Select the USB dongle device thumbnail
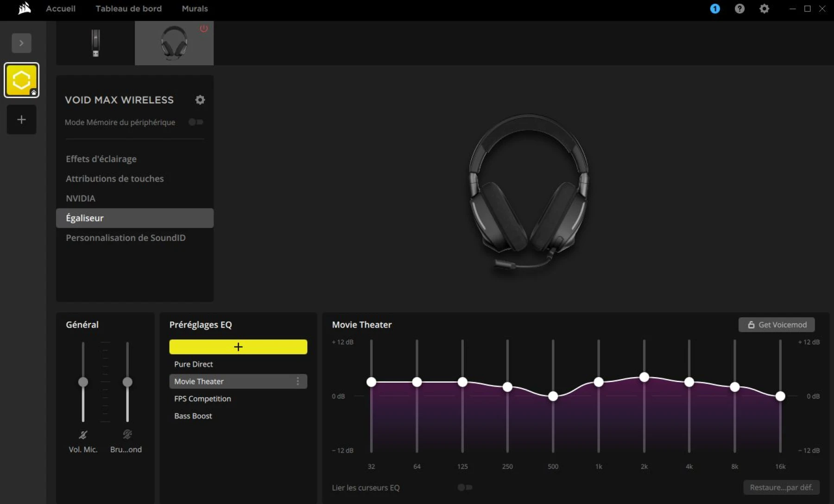The width and height of the screenshot is (834, 504). click(x=95, y=43)
